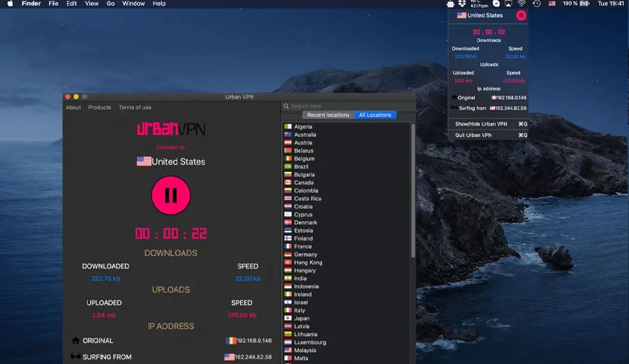Viewport: 629px width, 364px height.
Task: Click the pause button in the menu bar popup
Action: [521, 15]
